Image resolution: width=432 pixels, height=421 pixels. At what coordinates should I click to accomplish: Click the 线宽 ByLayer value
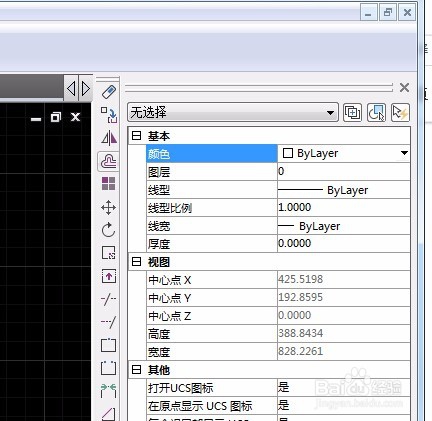[320, 226]
